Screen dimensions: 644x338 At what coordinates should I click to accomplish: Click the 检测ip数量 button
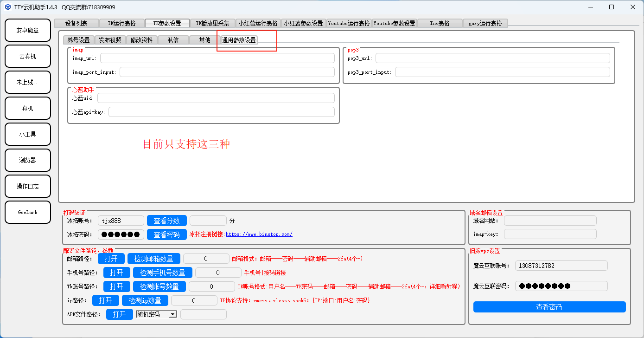(x=145, y=300)
